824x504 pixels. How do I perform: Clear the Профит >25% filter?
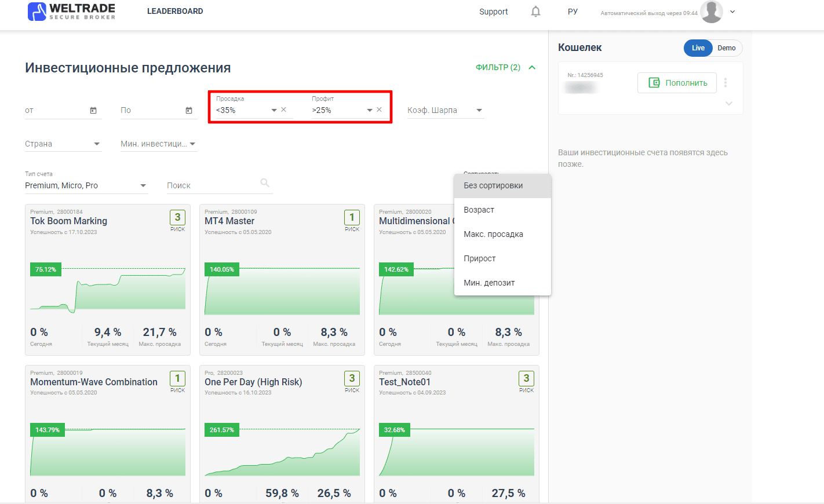point(379,109)
